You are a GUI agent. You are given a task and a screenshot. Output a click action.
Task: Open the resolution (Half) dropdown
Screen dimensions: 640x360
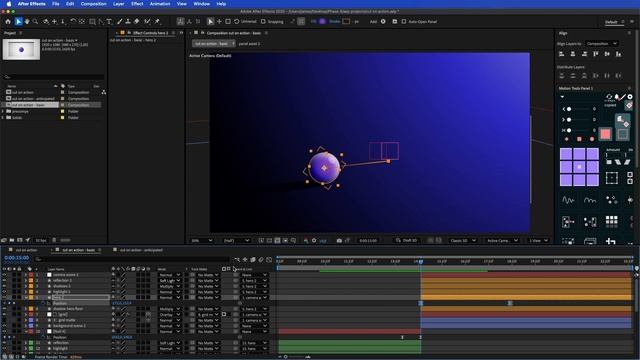click(x=236, y=240)
